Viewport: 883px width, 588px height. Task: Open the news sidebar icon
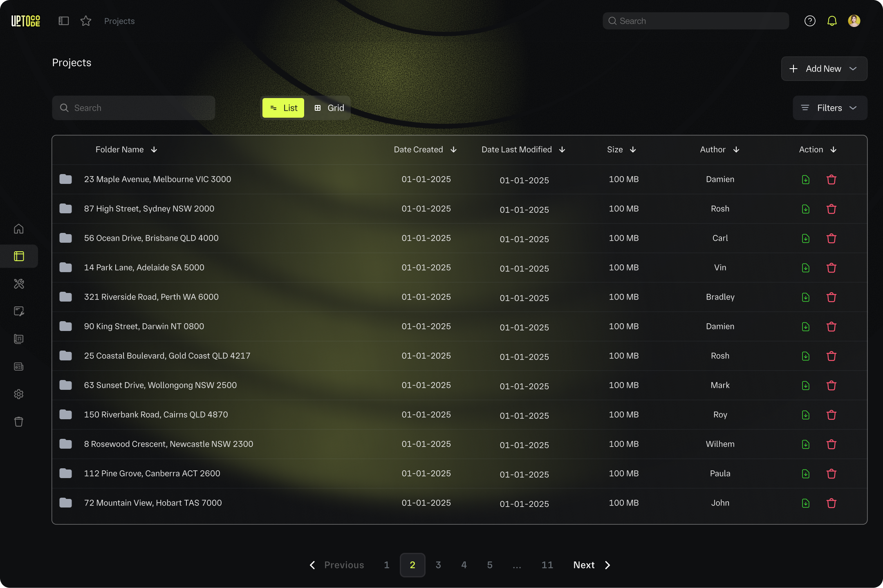(x=19, y=367)
